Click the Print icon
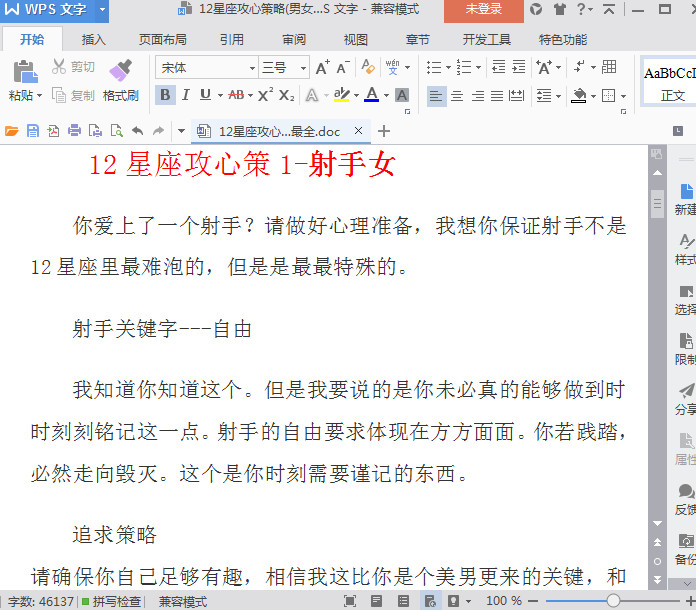Screen dimensions: 696x610 tap(74, 131)
